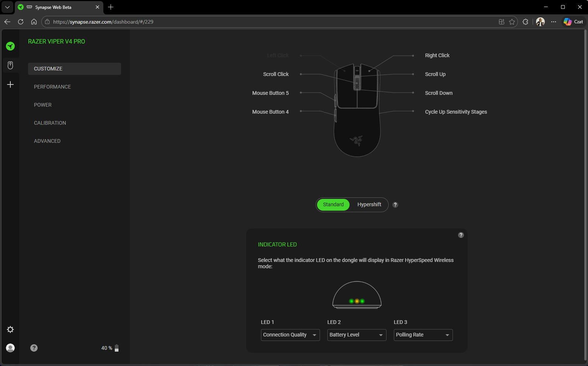Click the Scroll Click button assignment

[x=276, y=74]
